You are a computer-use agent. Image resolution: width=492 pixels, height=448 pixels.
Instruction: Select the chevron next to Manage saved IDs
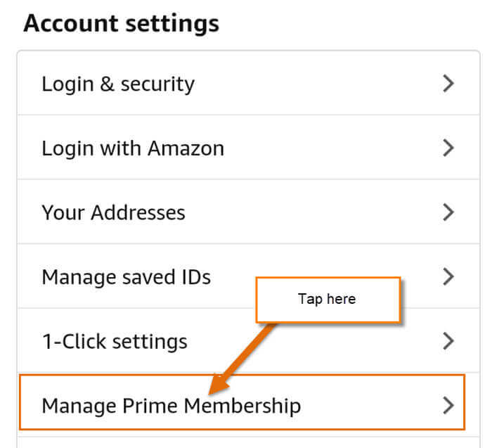point(448,276)
